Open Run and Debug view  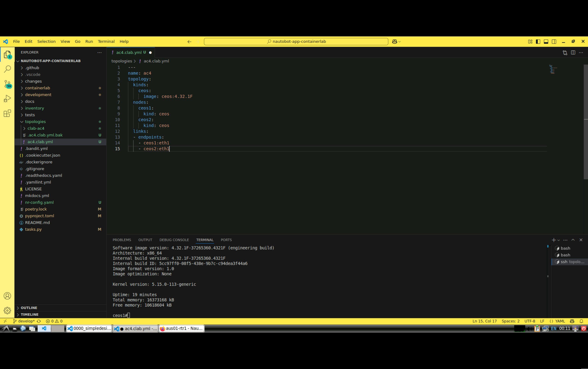pos(7,99)
